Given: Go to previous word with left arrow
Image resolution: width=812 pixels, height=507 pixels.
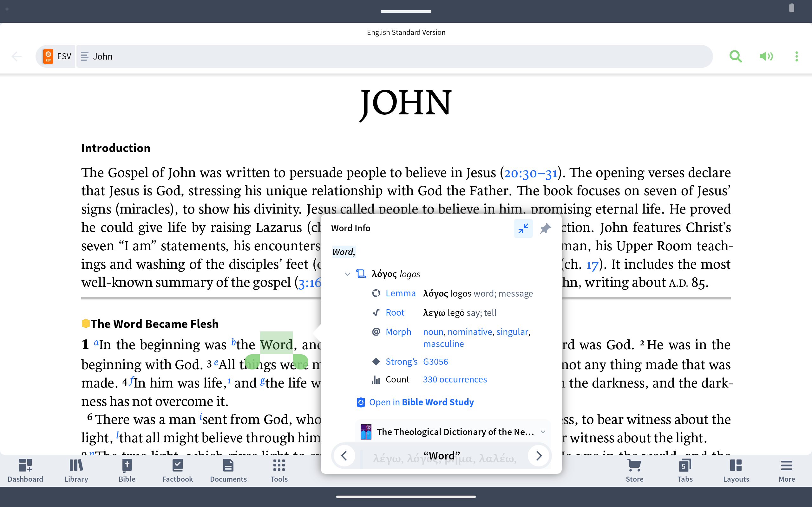Looking at the screenshot, I should pyautogui.click(x=344, y=456).
